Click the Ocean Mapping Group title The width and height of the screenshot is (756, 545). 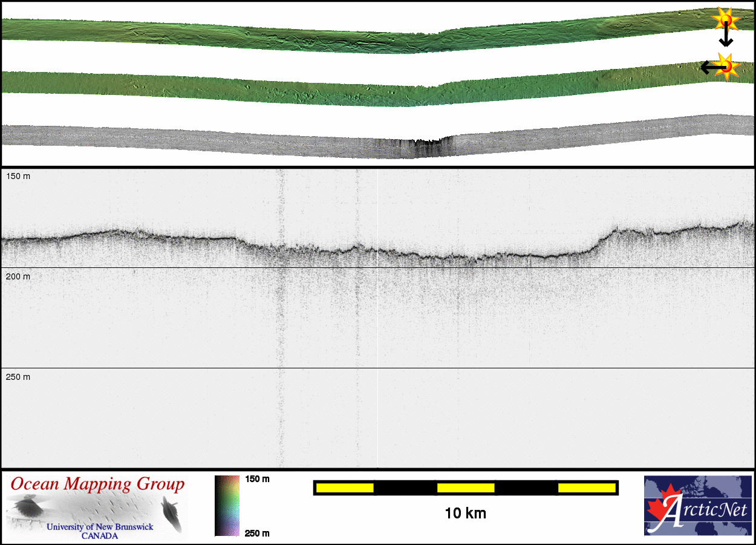coord(97,485)
